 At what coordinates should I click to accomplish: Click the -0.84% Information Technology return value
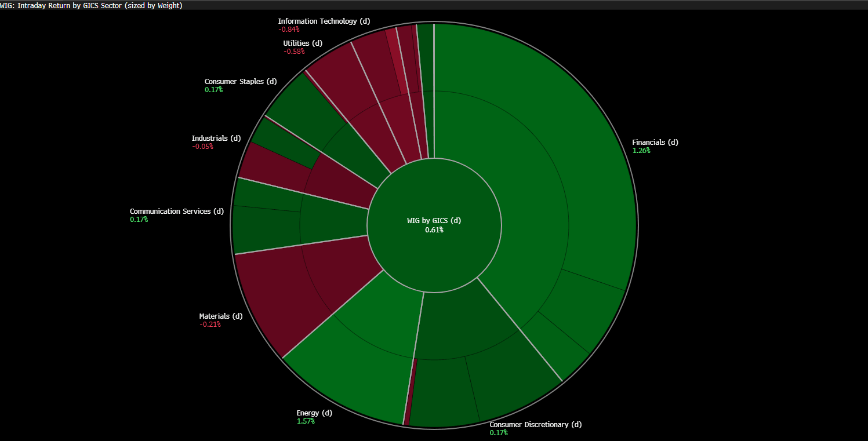click(289, 30)
